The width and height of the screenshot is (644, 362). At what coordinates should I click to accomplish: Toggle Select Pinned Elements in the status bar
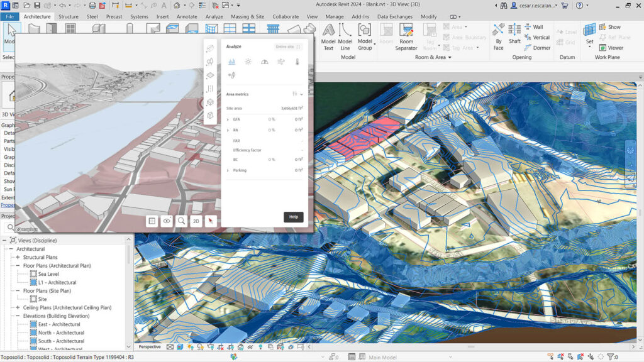click(x=570, y=356)
